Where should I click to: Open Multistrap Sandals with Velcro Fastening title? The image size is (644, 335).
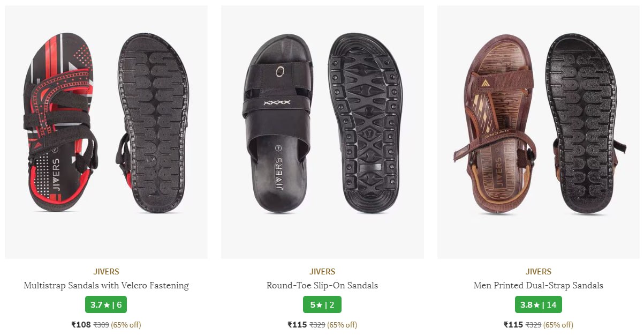click(x=106, y=286)
